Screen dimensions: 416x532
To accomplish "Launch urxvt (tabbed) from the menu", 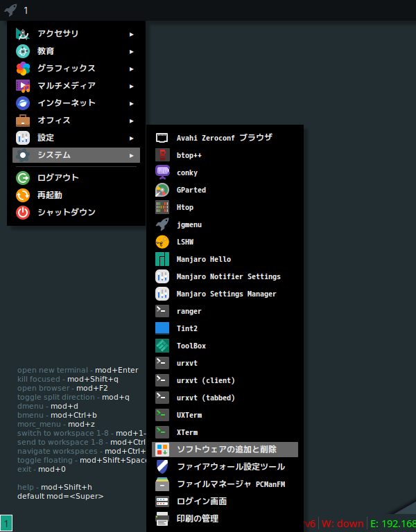I will (x=225, y=398).
